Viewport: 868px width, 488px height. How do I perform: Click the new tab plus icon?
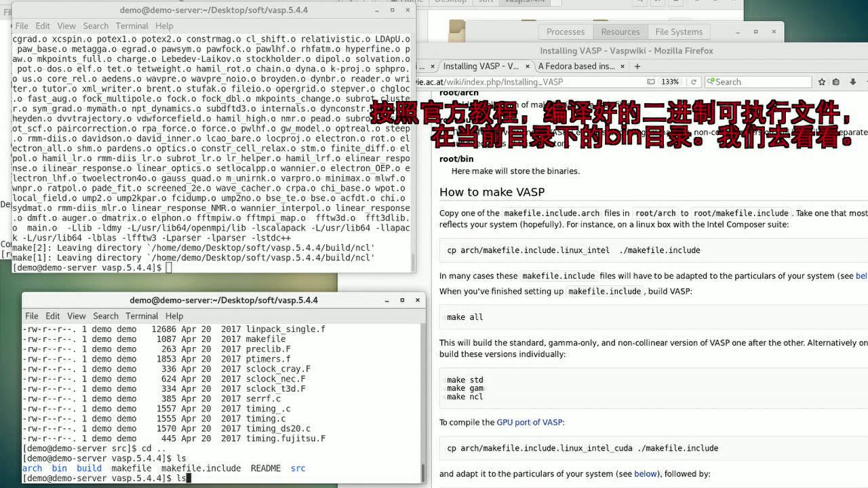pos(637,66)
